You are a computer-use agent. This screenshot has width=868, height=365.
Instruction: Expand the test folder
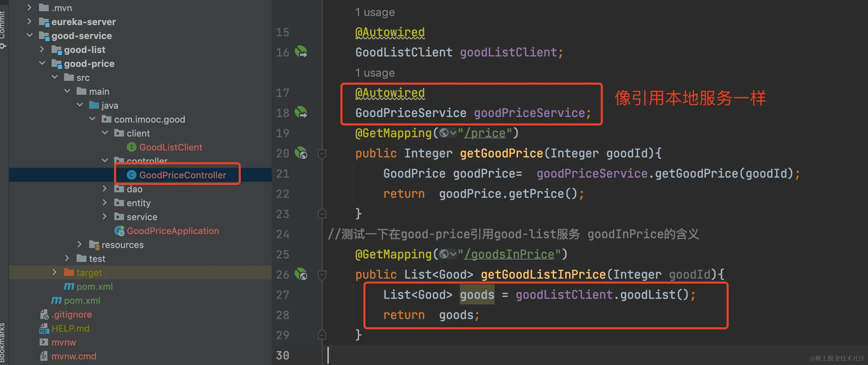67,258
